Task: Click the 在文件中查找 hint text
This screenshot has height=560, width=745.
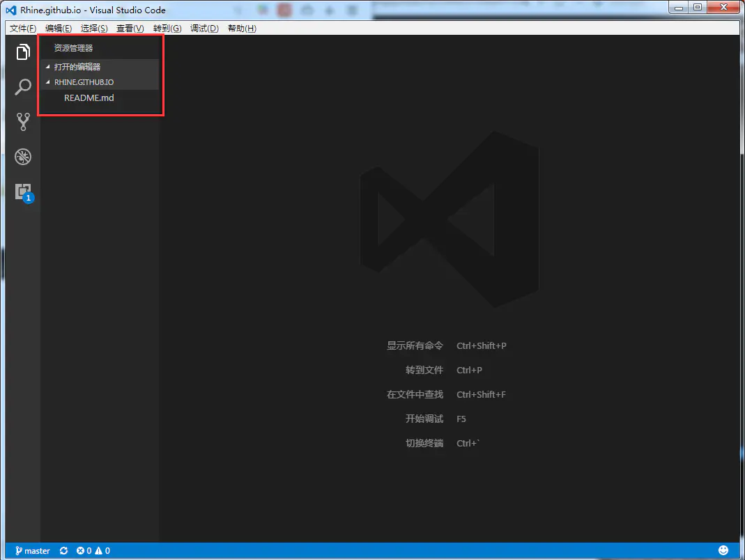Action: (415, 394)
